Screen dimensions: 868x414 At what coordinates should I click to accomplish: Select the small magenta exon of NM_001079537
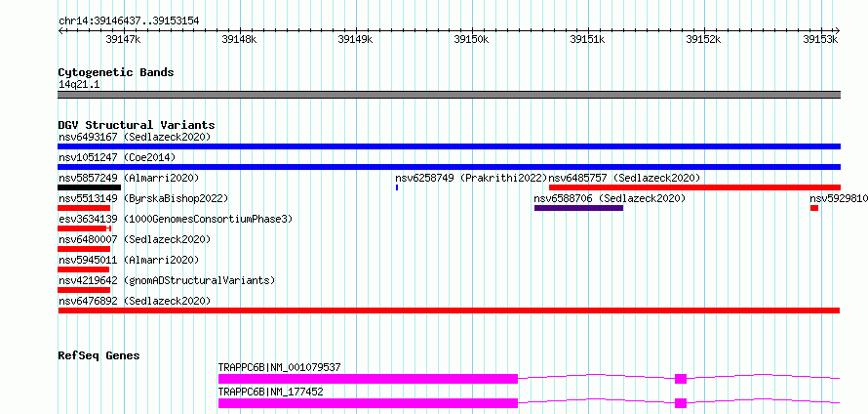[681, 379]
